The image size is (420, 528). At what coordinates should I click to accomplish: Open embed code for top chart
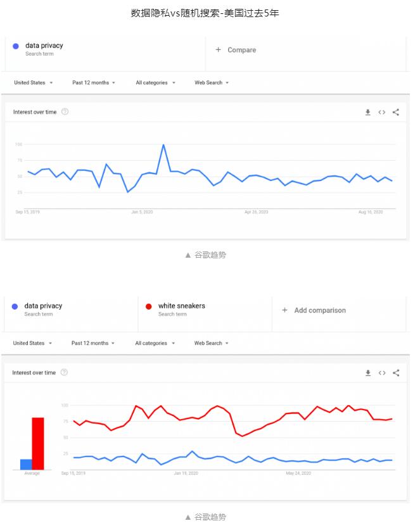click(381, 112)
